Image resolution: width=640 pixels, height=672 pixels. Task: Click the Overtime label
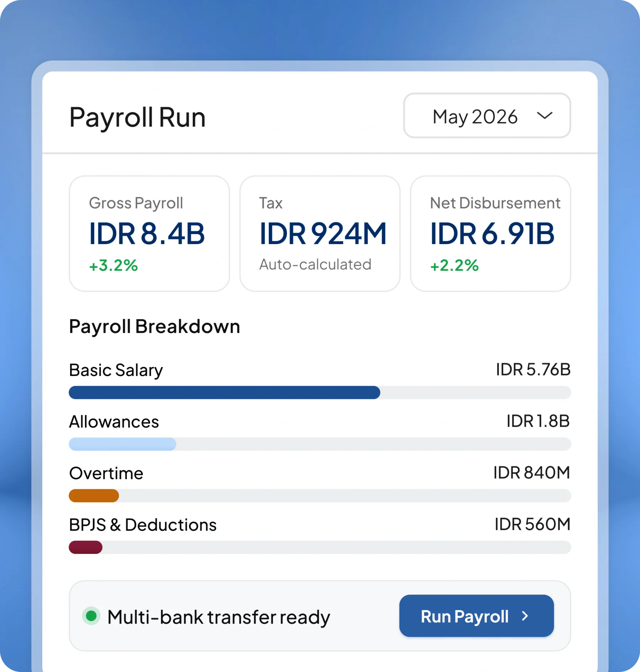click(x=106, y=473)
